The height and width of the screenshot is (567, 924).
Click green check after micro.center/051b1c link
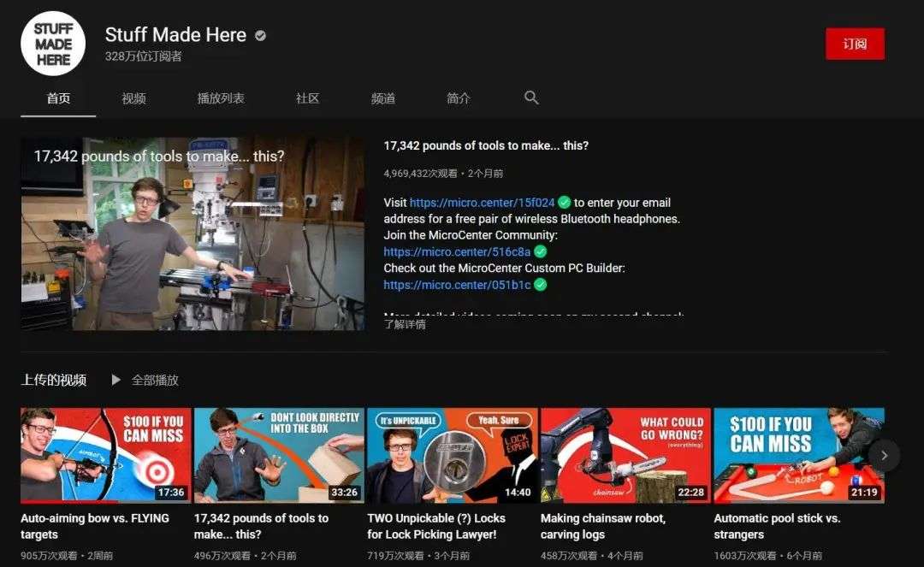click(x=541, y=285)
